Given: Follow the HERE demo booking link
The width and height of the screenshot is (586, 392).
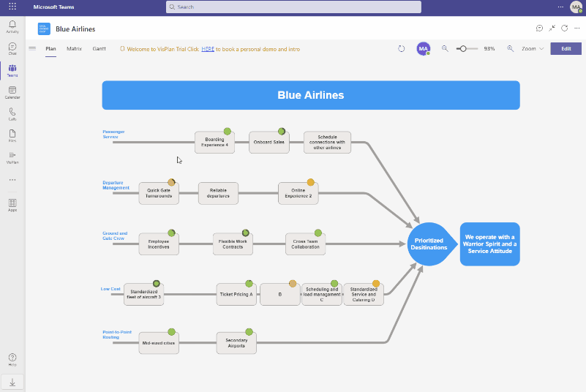Looking at the screenshot, I should click(208, 49).
